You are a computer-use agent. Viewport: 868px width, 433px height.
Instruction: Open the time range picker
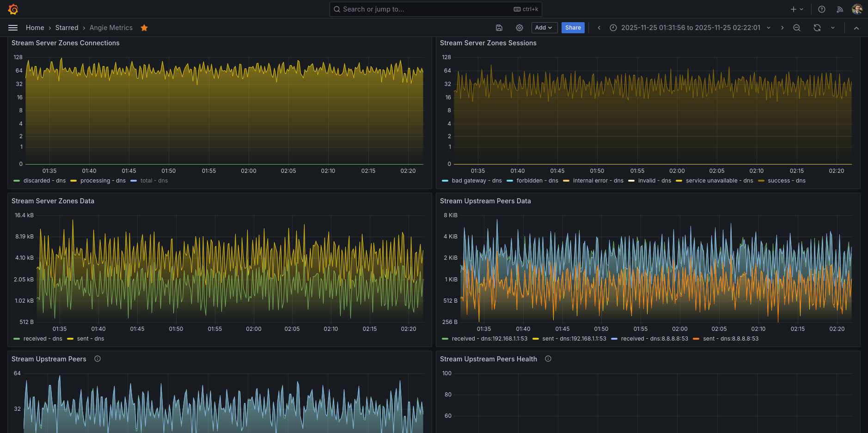[x=690, y=28]
